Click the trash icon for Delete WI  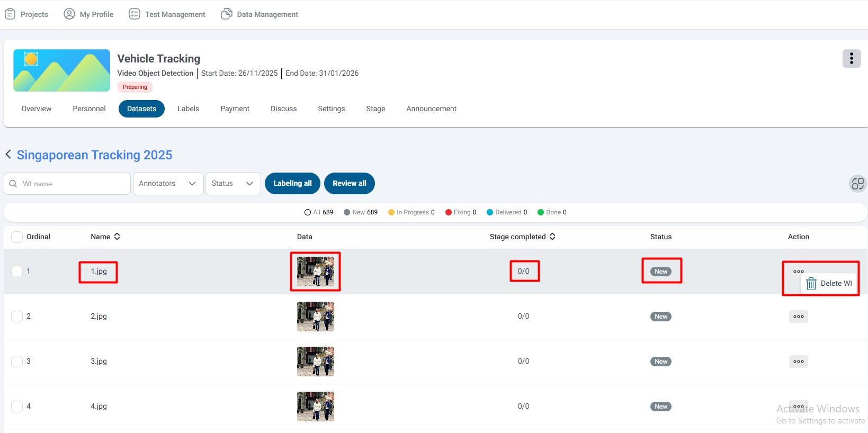[811, 284]
